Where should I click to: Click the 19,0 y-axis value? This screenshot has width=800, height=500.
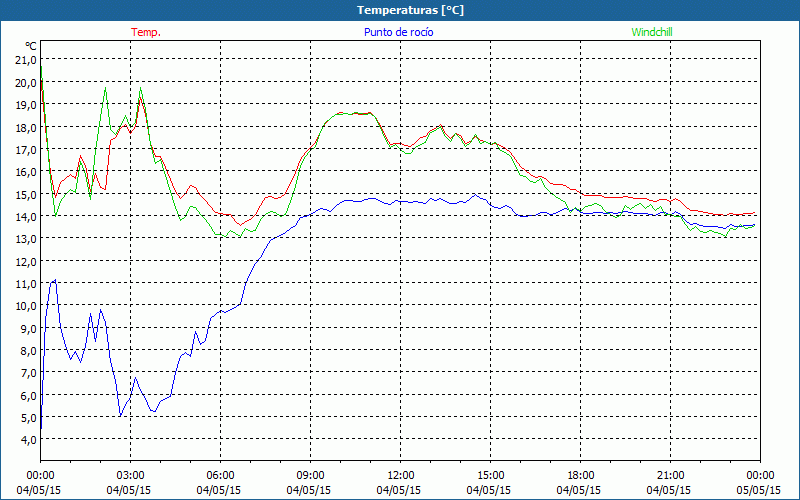pos(27,105)
